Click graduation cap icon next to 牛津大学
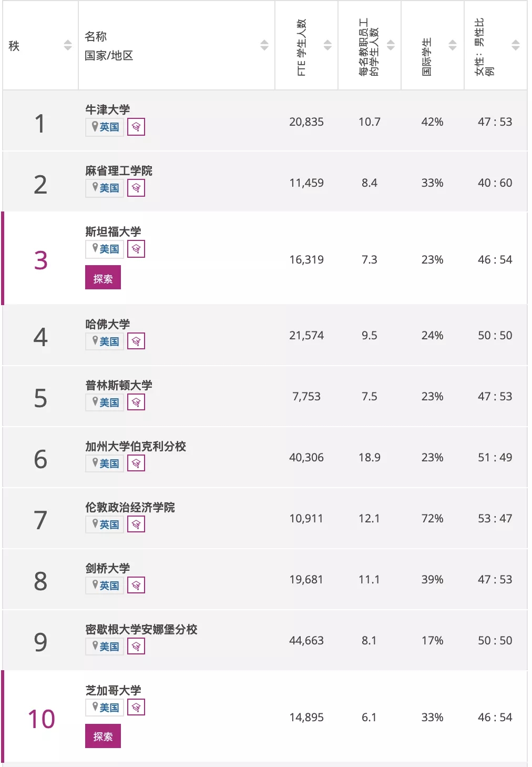532x767 pixels. [x=136, y=127]
